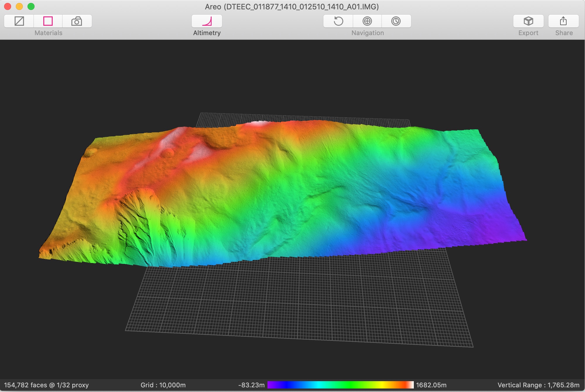Screen dimensions: 585x392
Task: Click the -83.23m minimum altitude label
Action: point(251,385)
